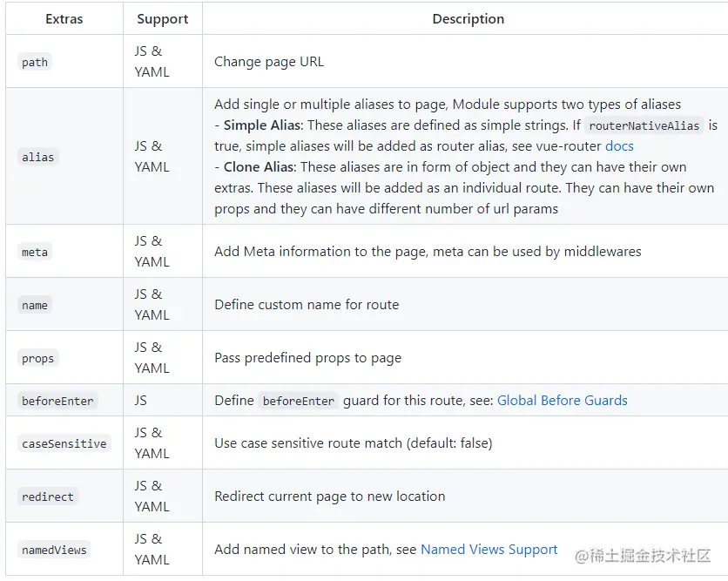
Task: Click the Support column header
Action: point(162,18)
